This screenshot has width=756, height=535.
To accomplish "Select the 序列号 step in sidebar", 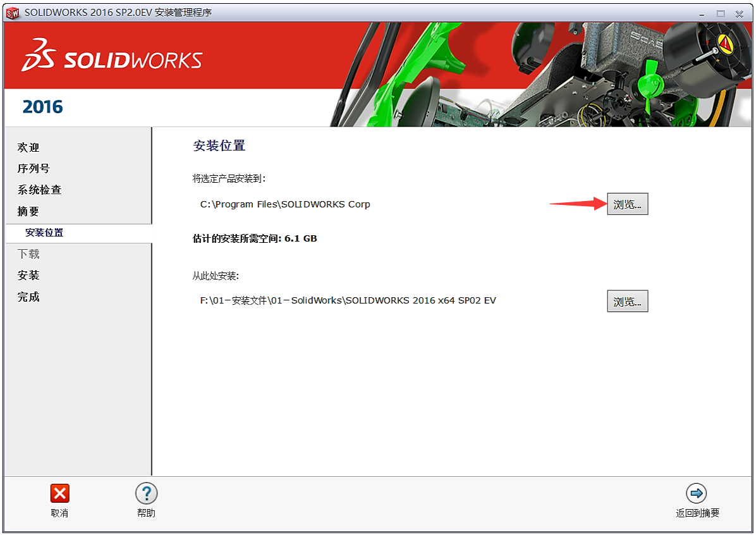I will (x=34, y=169).
